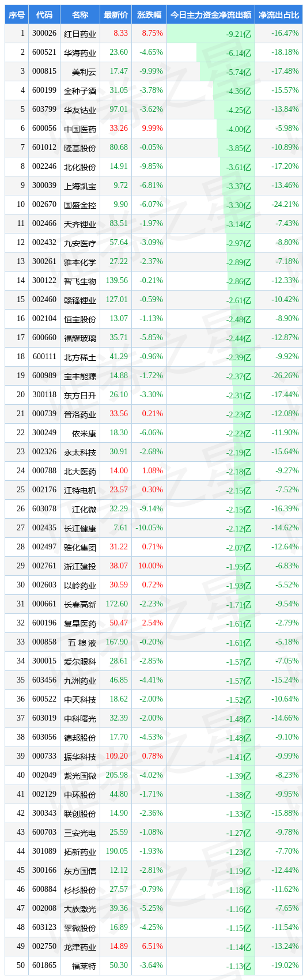
Task: Select stock name 北大医药
Action: click(80, 472)
